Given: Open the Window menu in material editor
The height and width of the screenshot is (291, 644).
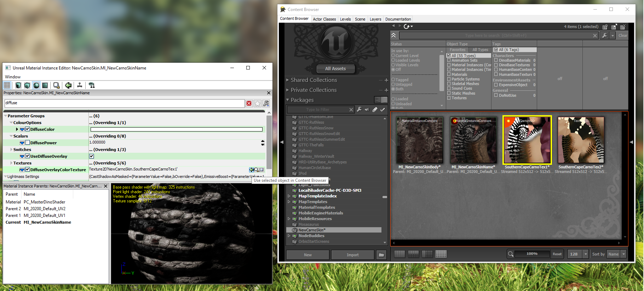Looking at the screenshot, I should point(13,77).
